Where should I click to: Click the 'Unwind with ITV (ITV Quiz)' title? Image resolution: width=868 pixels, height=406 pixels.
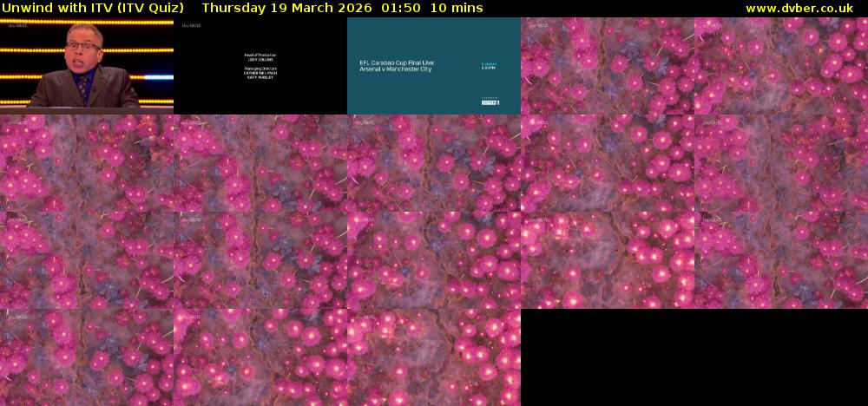click(92, 8)
